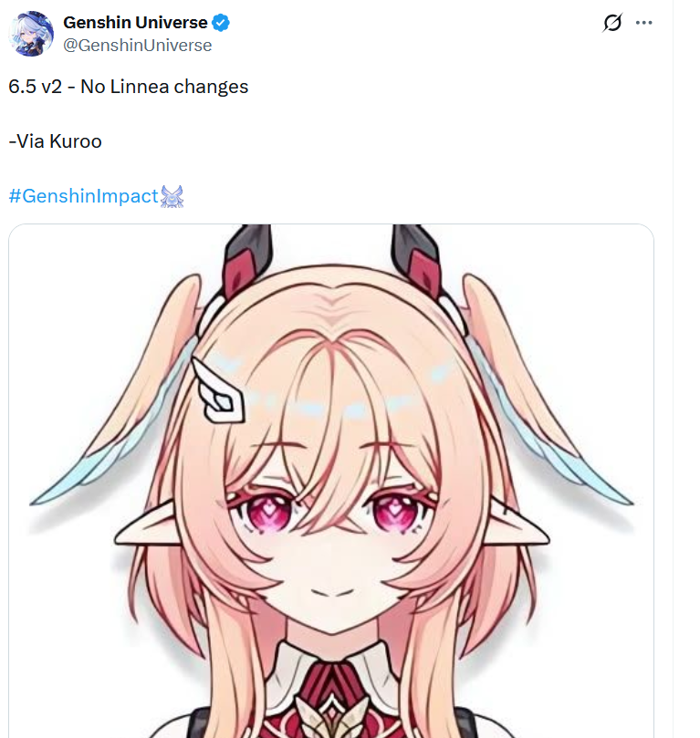Click the text "6.5 v2 - No Linnea changes"

[129, 87]
